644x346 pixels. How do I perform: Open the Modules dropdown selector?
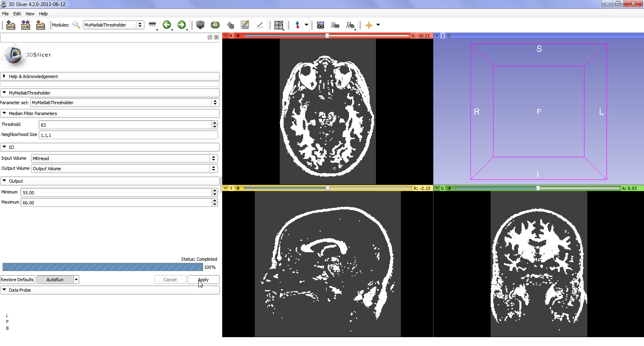[113, 25]
